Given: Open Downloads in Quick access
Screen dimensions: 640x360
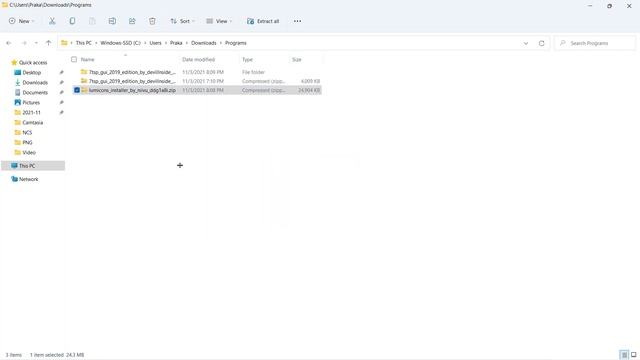Looking at the screenshot, I should click(x=35, y=82).
